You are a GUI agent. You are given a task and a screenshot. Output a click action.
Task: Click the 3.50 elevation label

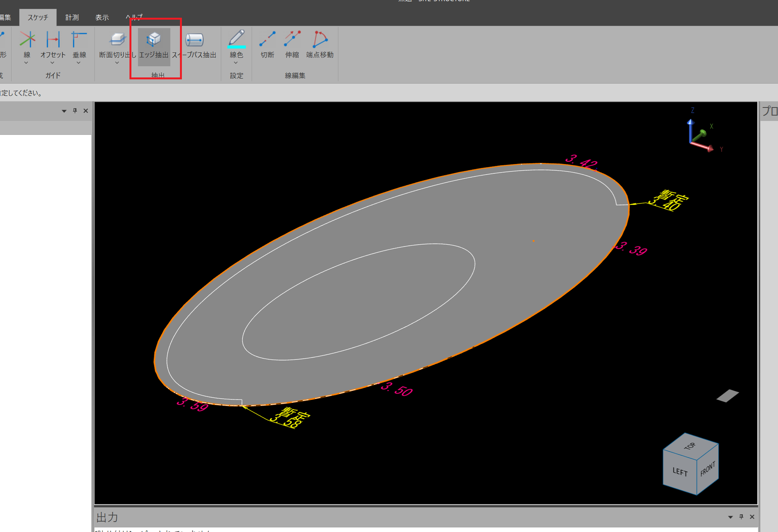coord(397,389)
